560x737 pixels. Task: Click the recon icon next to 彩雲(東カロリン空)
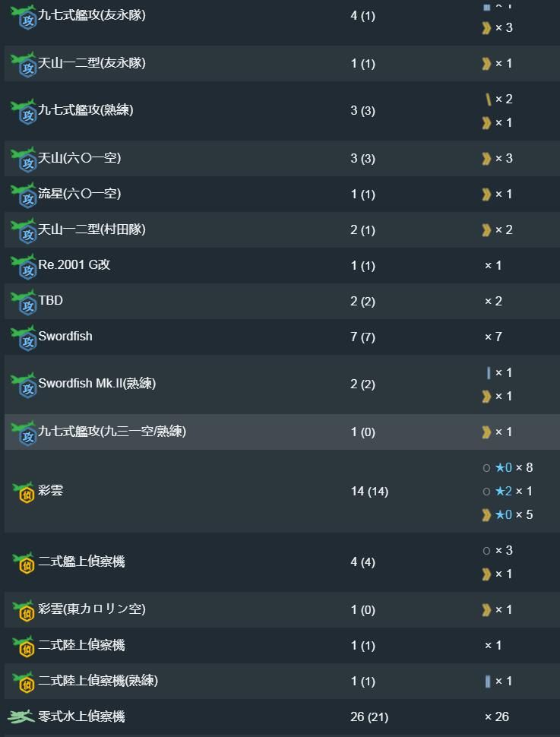point(24,610)
